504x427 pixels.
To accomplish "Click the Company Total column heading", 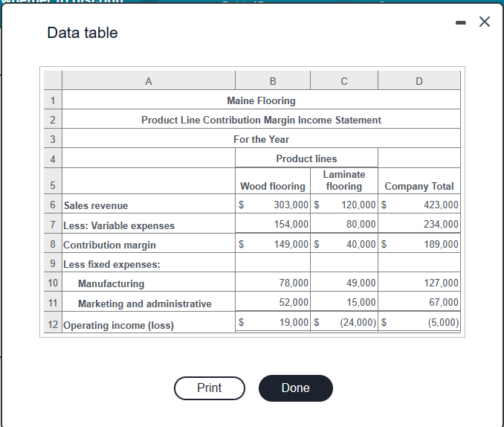I will pos(419,186).
